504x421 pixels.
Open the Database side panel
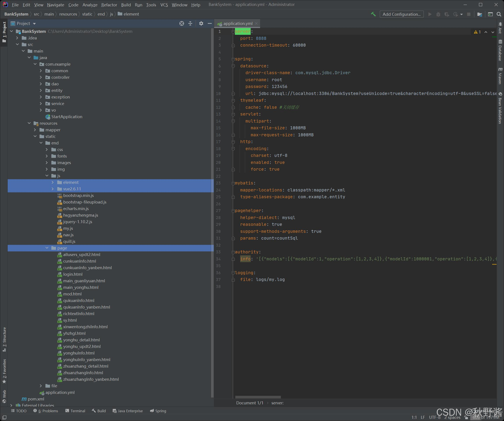[500, 50]
